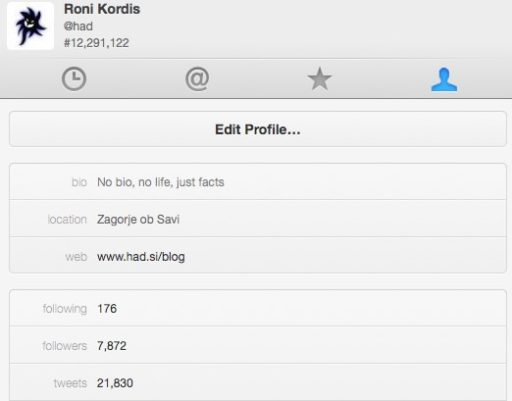Open the favorites star tab

(319, 79)
